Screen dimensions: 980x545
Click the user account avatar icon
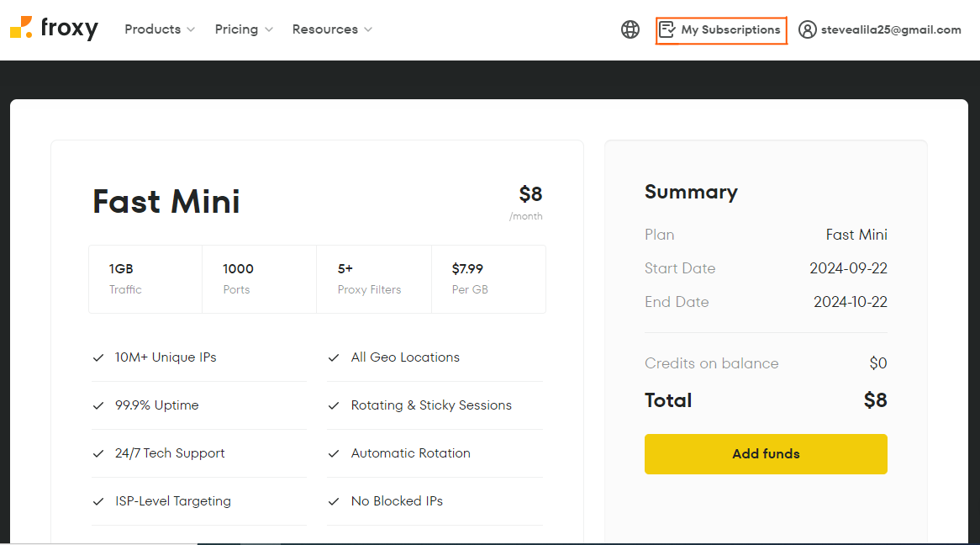coord(808,29)
